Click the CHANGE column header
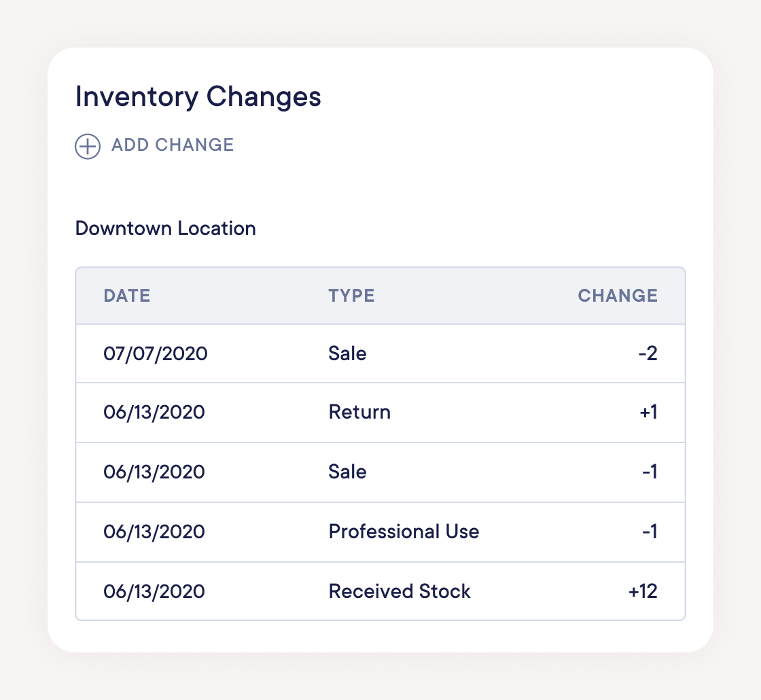 point(618,296)
